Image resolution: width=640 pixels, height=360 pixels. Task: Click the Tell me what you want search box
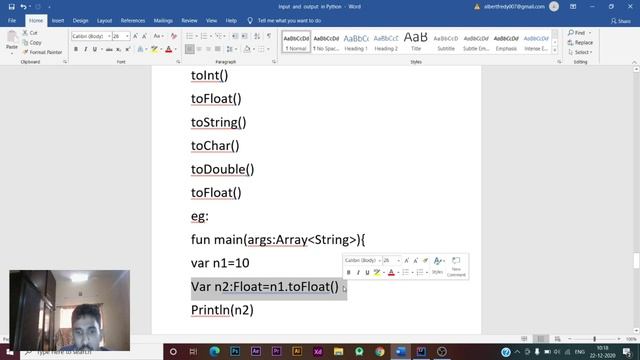click(x=284, y=20)
